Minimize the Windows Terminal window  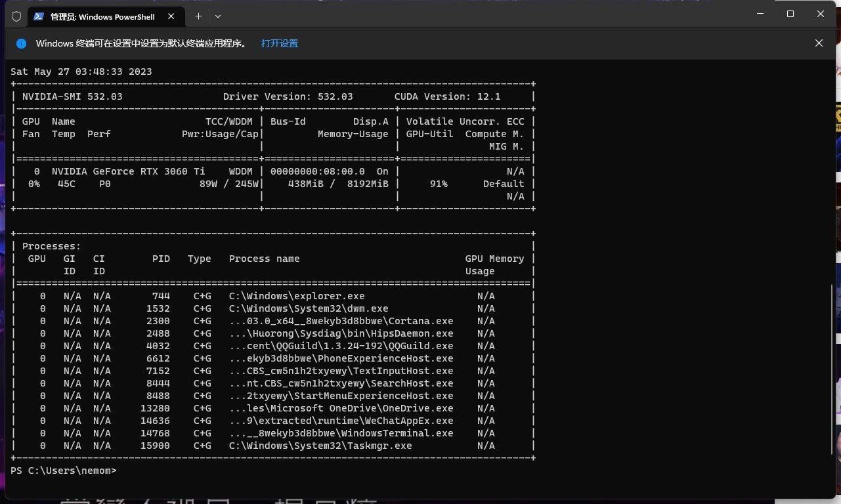[760, 14]
